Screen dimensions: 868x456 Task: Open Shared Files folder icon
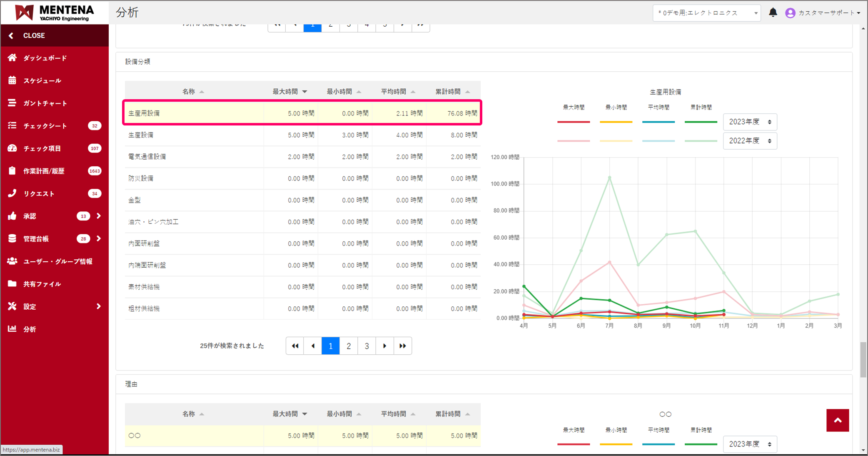click(x=12, y=284)
